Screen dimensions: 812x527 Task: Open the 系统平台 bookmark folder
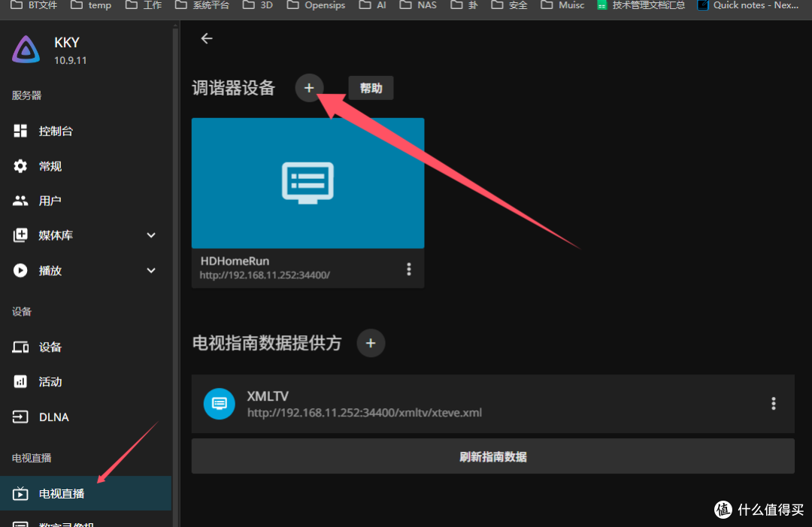tap(202, 5)
